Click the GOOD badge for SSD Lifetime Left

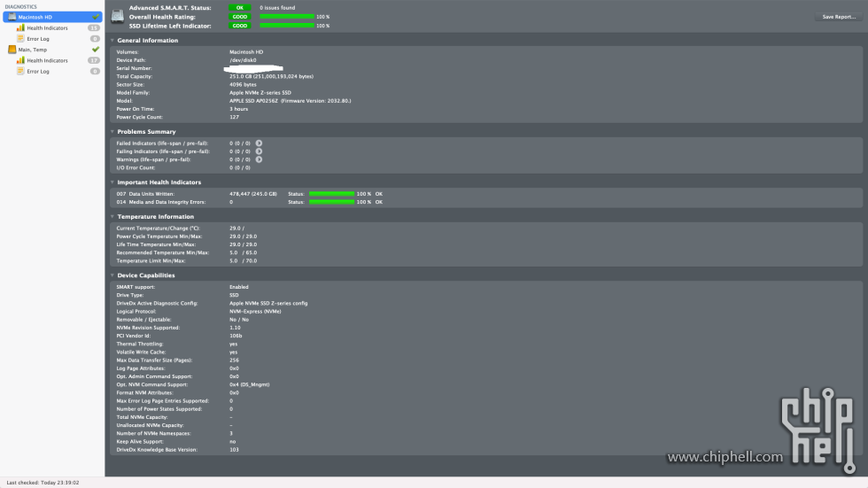240,26
